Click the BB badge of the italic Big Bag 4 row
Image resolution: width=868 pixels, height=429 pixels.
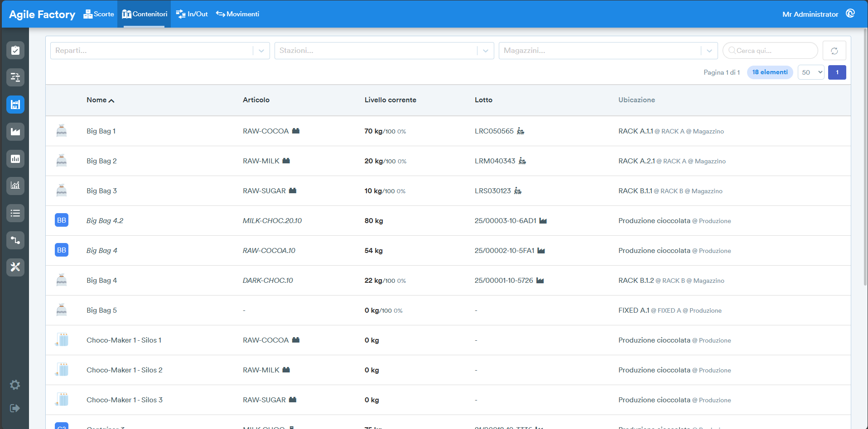62,250
